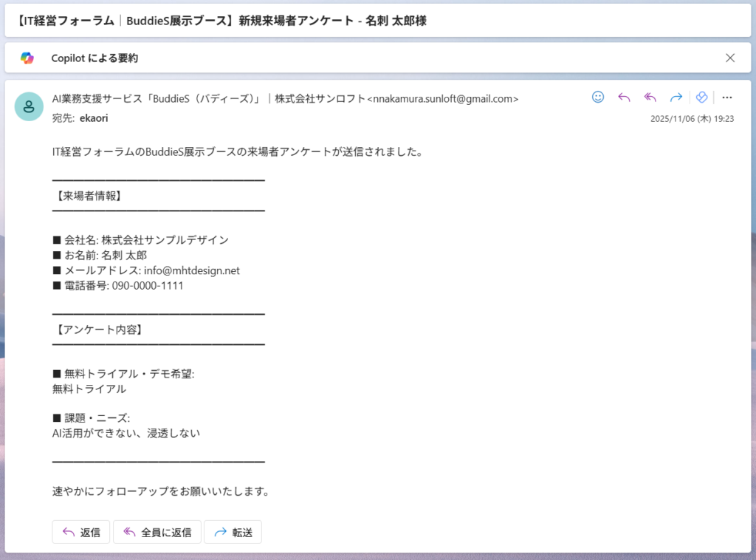This screenshot has width=756, height=560.
Task: Click the phone number 090-0000-1111
Action: click(148, 286)
